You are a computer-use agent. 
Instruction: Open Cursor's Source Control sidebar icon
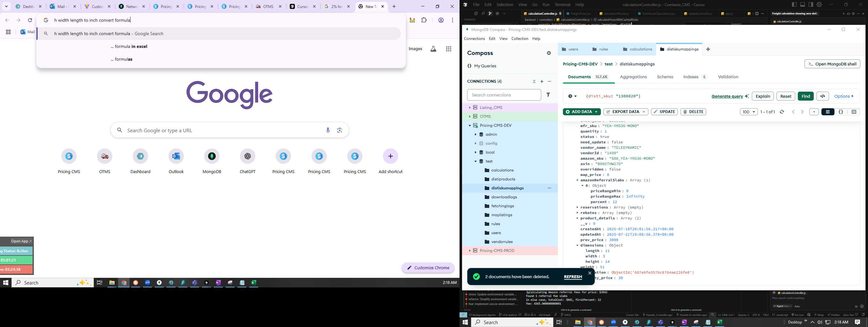pyautogui.click(x=490, y=13)
